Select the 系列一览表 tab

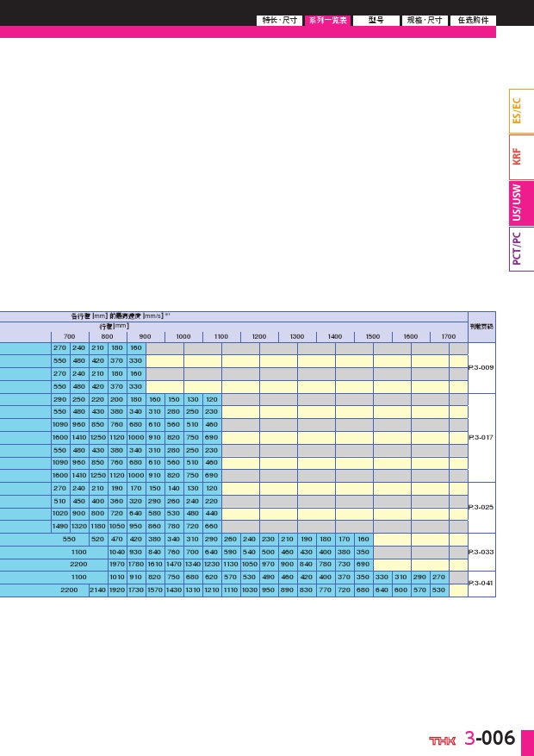tap(327, 20)
